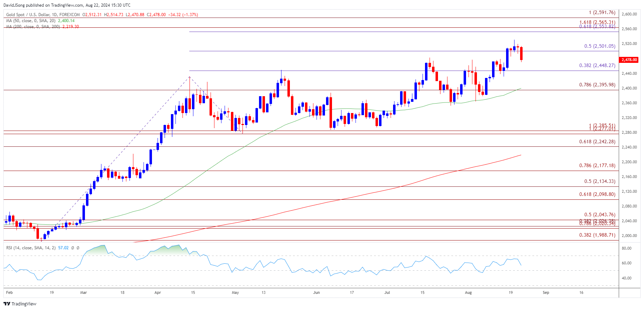644x310 pixels.
Task: Click the Mar label on the time axis
Action: click(84, 292)
